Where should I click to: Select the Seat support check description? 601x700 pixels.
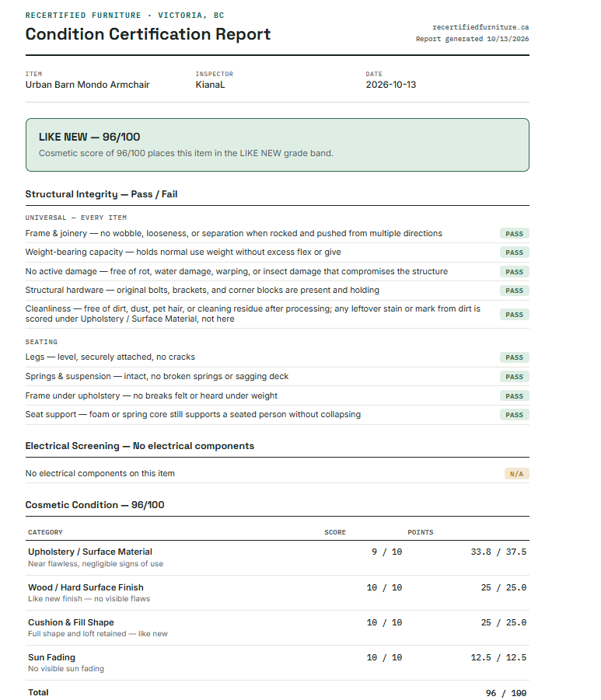coord(193,414)
